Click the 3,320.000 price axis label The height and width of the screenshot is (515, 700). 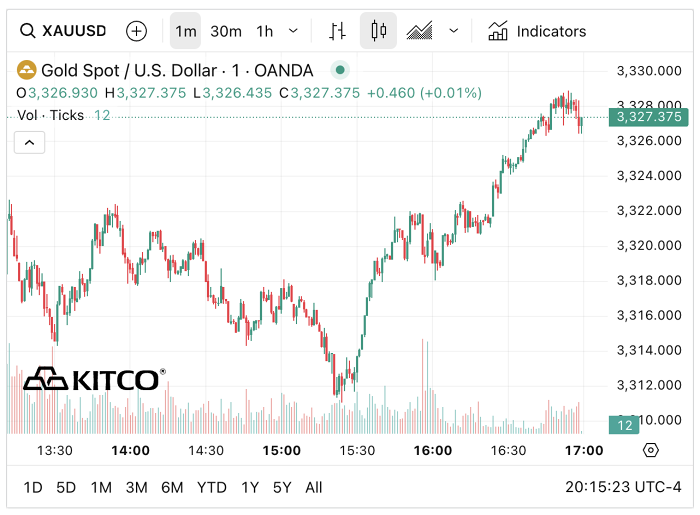tap(649, 245)
